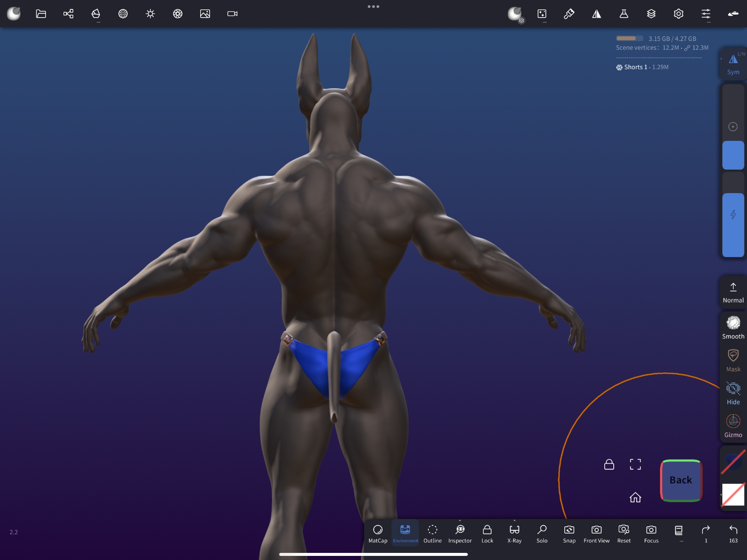Open the Symmetry triangle menu
Image resolution: width=747 pixels, height=560 pixels.
(596, 14)
